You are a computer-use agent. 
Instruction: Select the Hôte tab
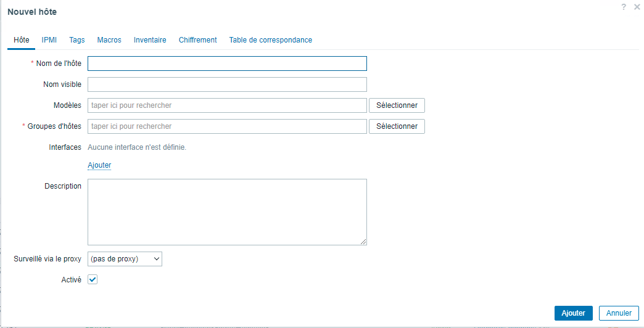(21, 40)
